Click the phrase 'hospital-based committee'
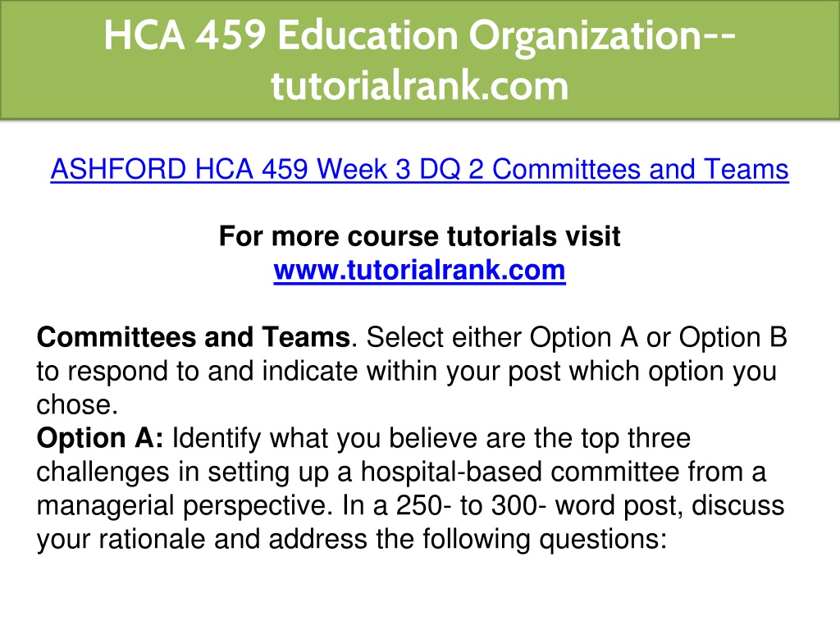Image resolution: width=840 pixels, height=630 pixels. tap(520, 472)
